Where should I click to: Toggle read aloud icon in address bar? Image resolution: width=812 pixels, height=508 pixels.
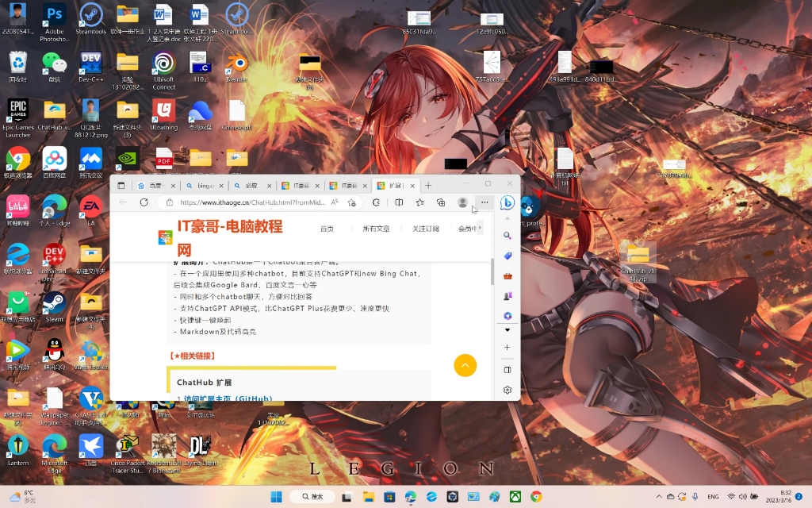335,202
